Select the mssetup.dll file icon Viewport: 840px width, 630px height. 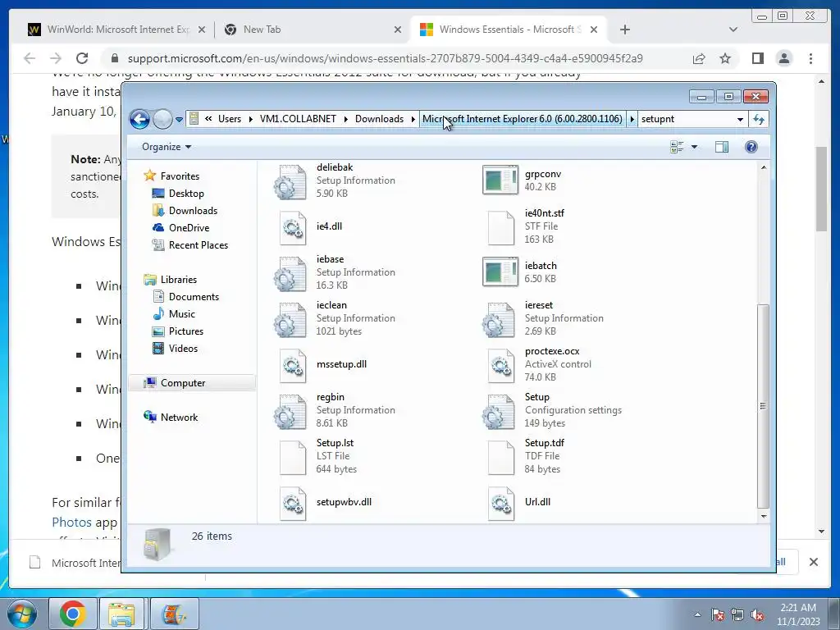tap(293, 365)
